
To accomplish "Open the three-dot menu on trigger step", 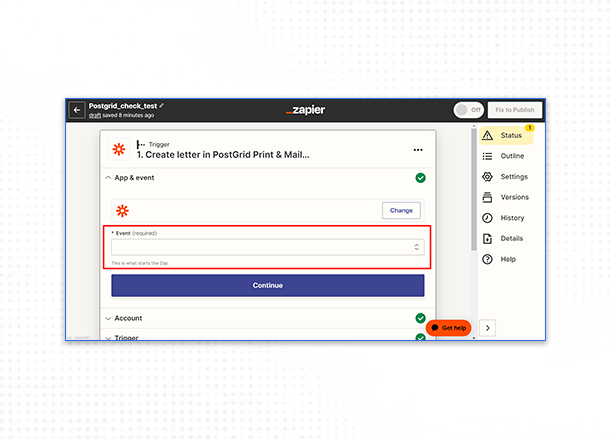I will tap(418, 150).
